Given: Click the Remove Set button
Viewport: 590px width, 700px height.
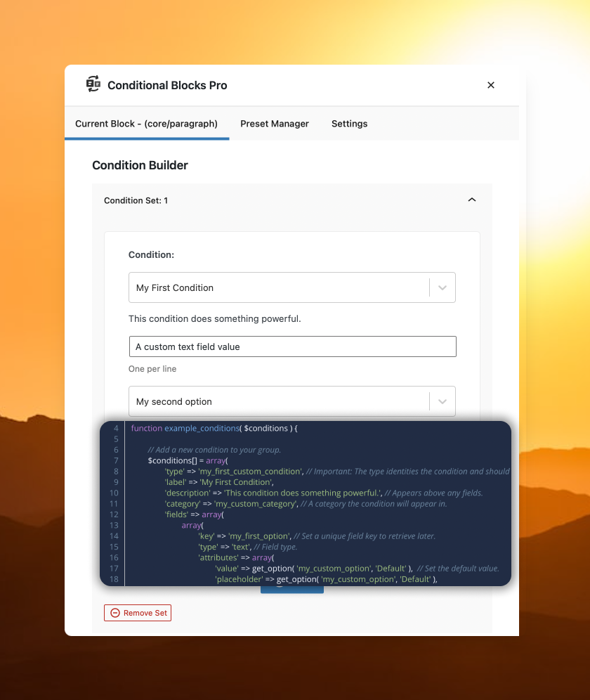Looking at the screenshot, I should [138, 613].
